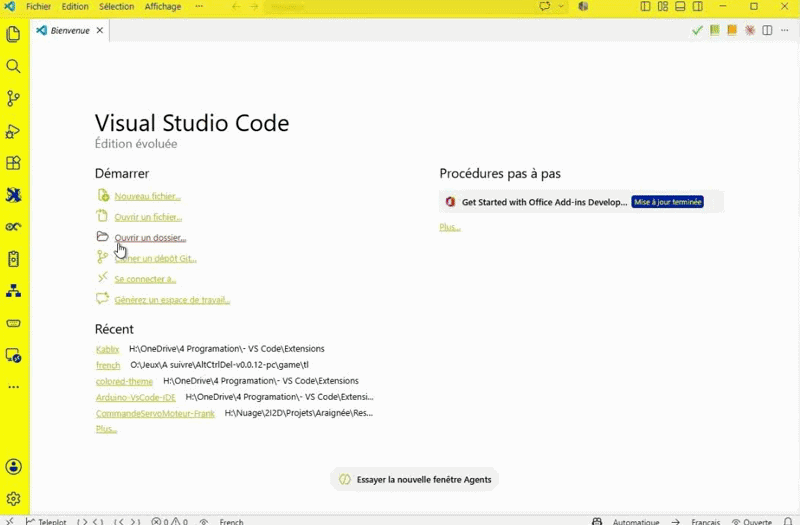This screenshot has width=800, height=525.
Task: Open recent folder Arduino-VsCode-IDE
Action: tap(135, 397)
